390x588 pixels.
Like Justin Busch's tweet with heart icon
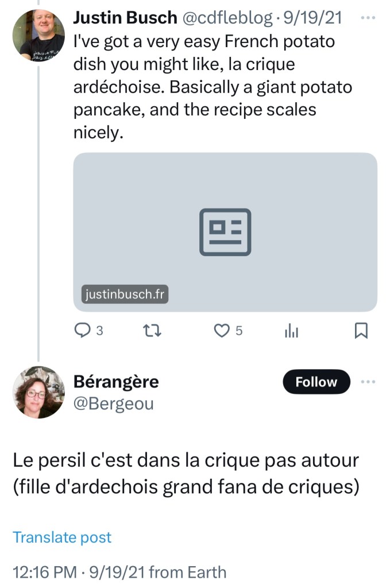(x=222, y=330)
